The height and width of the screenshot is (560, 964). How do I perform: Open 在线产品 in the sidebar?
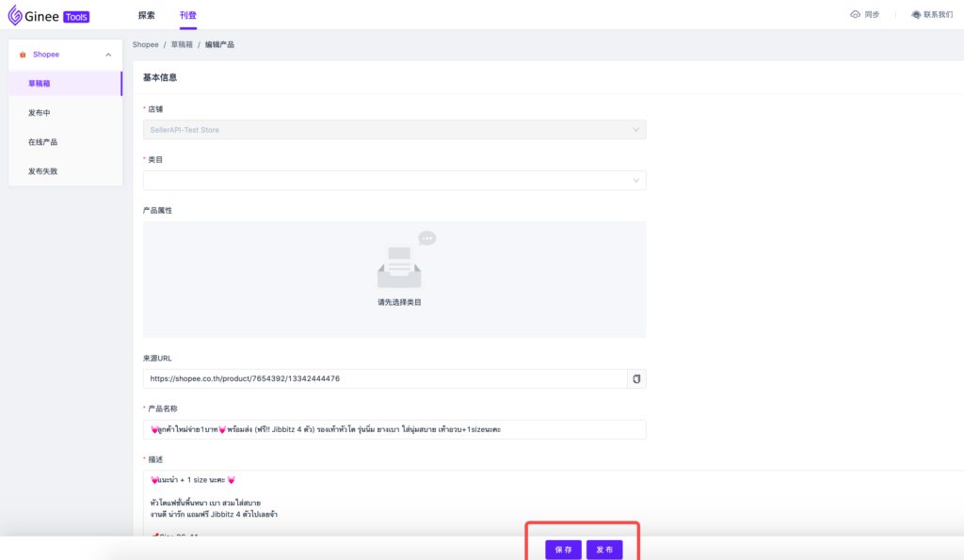tap(42, 142)
